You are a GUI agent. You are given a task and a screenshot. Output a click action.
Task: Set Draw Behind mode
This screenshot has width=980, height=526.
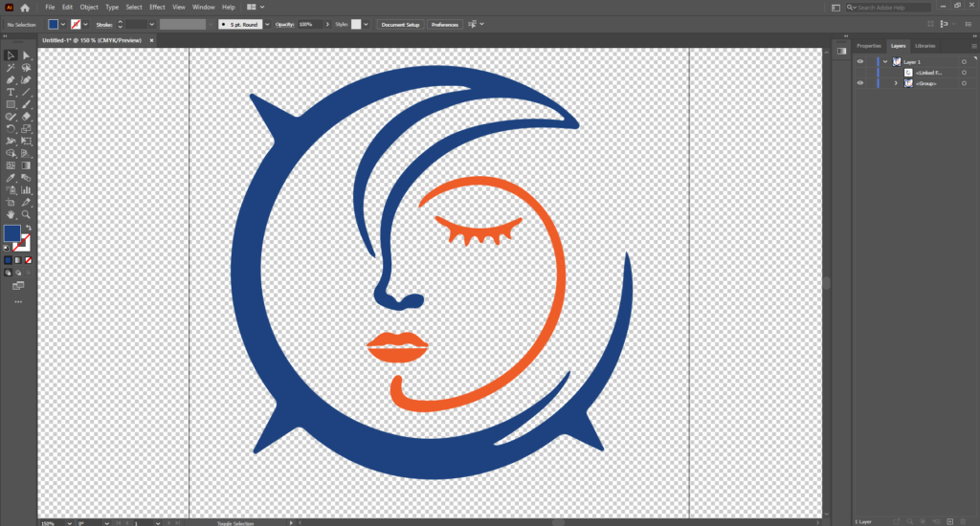tap(18, 273)
